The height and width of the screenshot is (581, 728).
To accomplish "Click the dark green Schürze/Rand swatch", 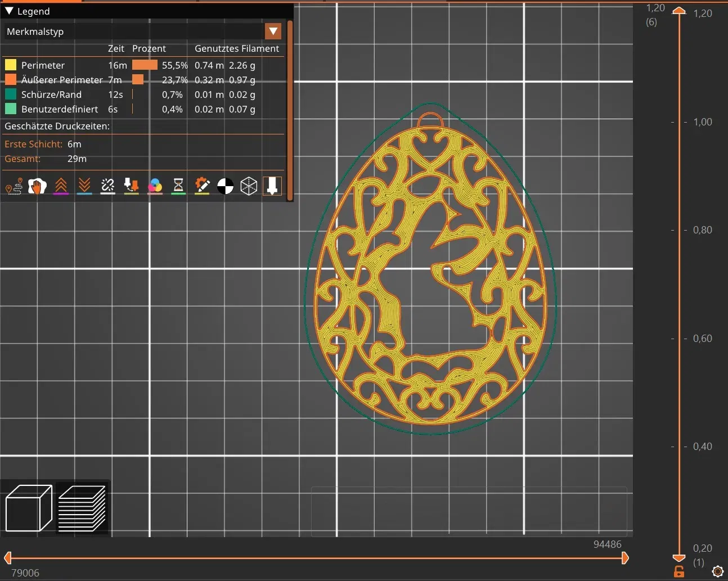I will click(11, 94).
